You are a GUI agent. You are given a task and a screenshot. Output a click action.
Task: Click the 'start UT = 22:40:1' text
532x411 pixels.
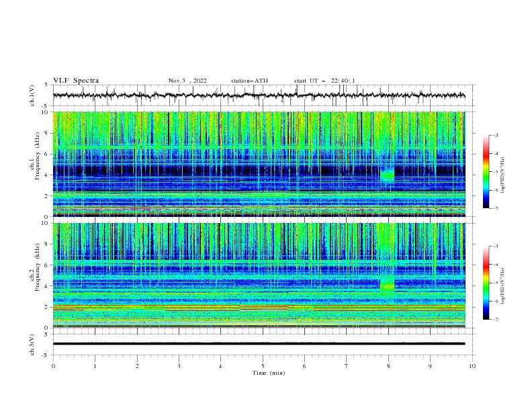point(324,81)
